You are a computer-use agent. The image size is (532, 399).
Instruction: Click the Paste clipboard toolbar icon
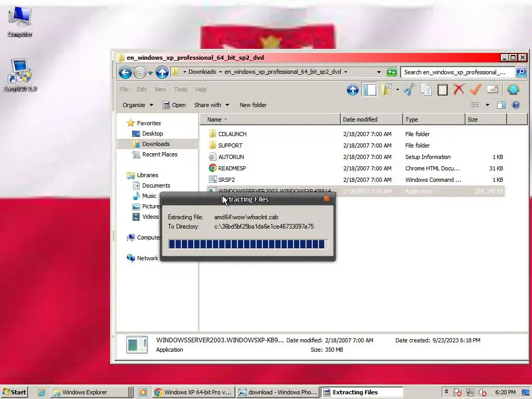[443, 89]
